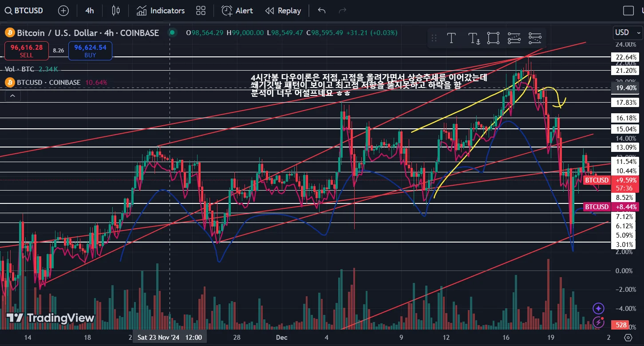Select the Text drawing tool
The height and width of the screenshot is (346, 644).
pos(451,38)
